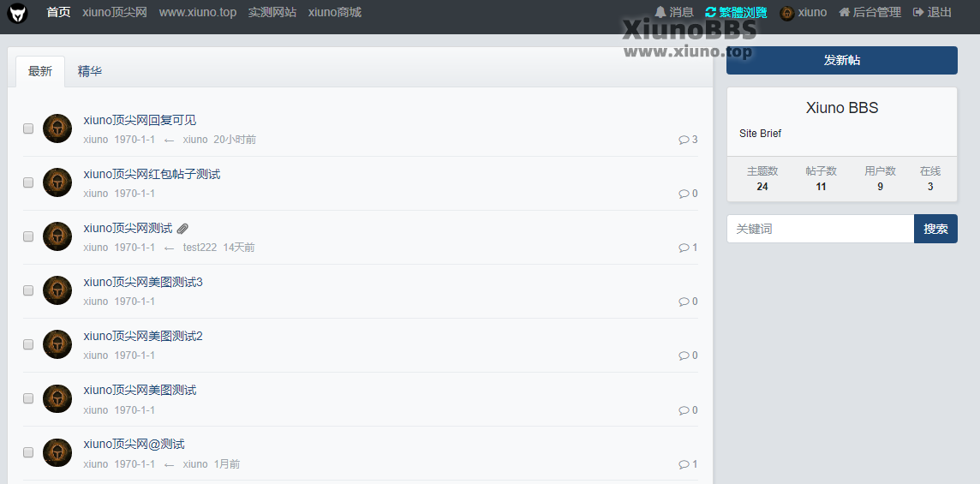
Task: Click avatar beside xiuno顶尖网测试 attachment post
Action: (x=57, y=236)
